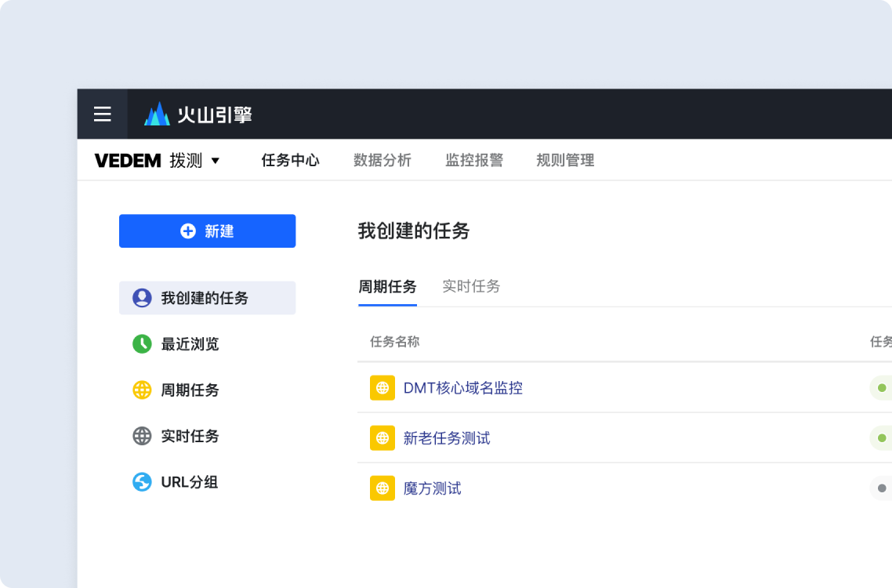Viewport: 892px width, 588px height.
Task: Switch to the 实时任务 tab
Action: point(470,286)
